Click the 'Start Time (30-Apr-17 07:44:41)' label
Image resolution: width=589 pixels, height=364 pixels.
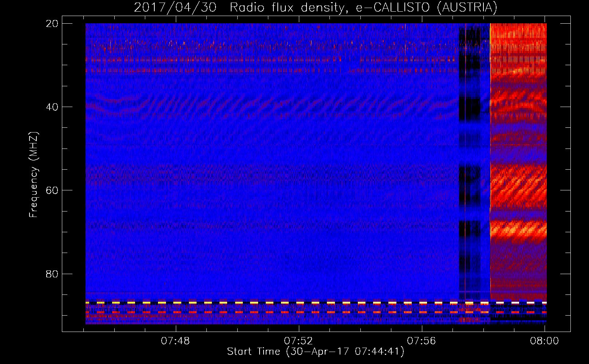click(316, 352)
